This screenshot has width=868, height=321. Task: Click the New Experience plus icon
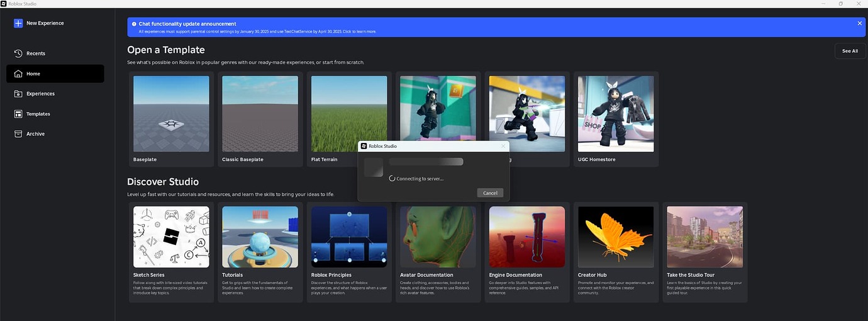(x=18, y=23)
